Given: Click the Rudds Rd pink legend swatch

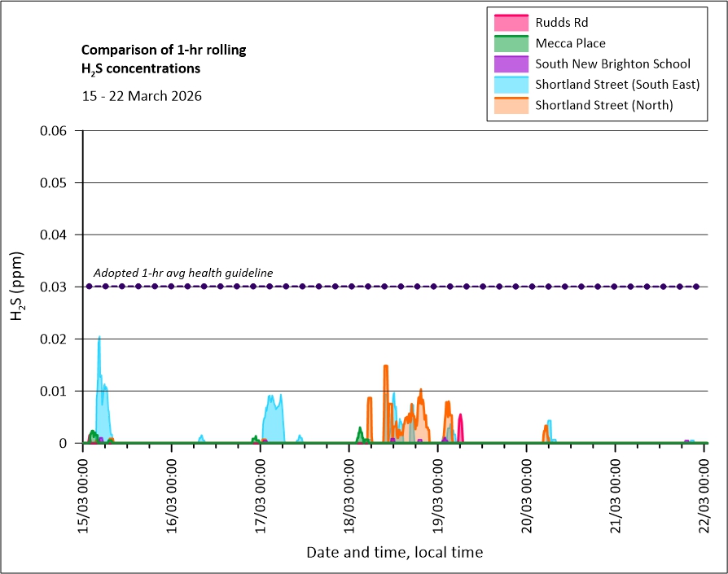Looking at the screenshot, I should 511,23.
